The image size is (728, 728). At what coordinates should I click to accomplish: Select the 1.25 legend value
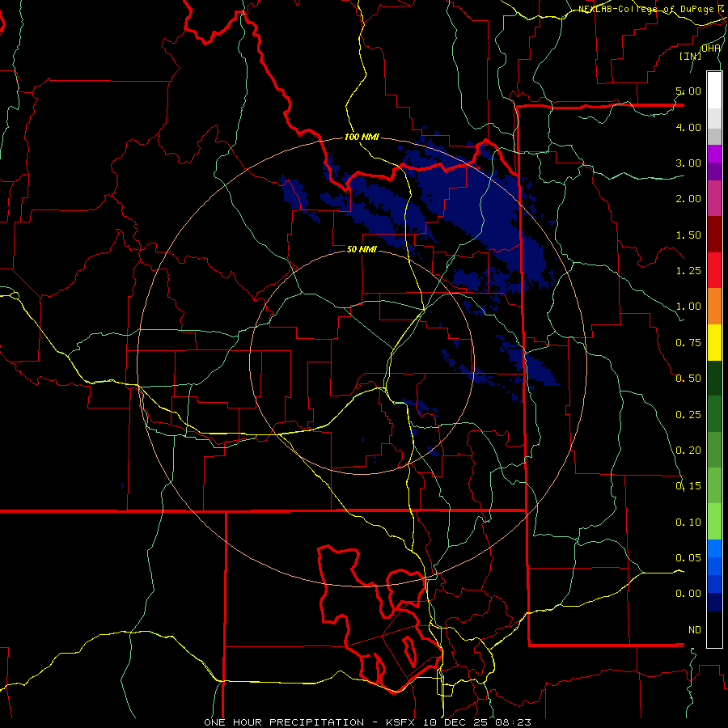tap(688, 271)
